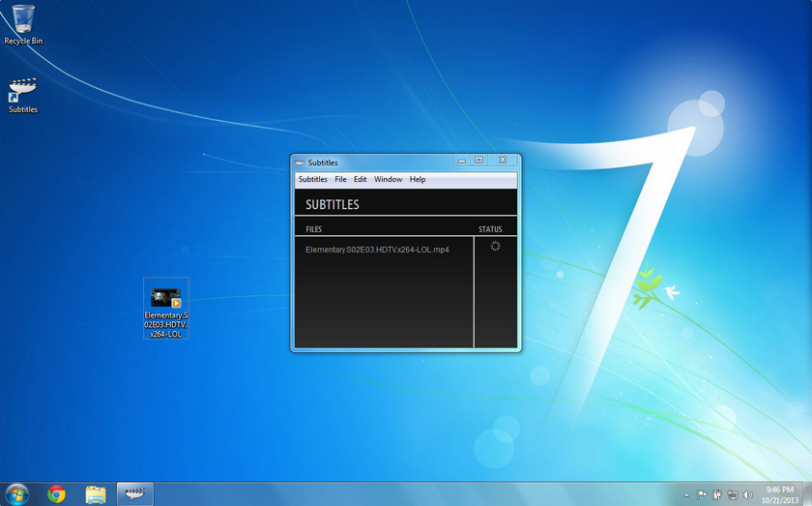Image resolution: width=812 pixels, height=506 pixels.
Task: Click the Subtitles desktop shortcut icon
Action: click(x=22, y=91)
